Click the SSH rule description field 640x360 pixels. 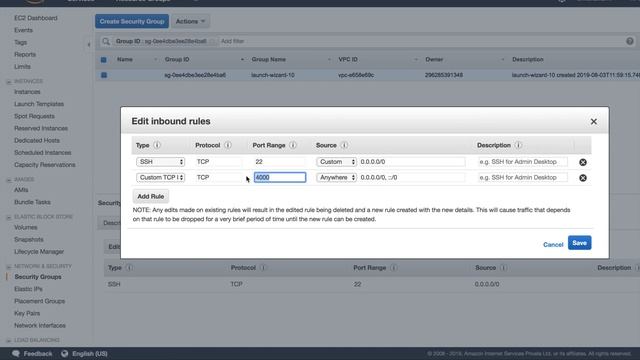tap(523, 162)
